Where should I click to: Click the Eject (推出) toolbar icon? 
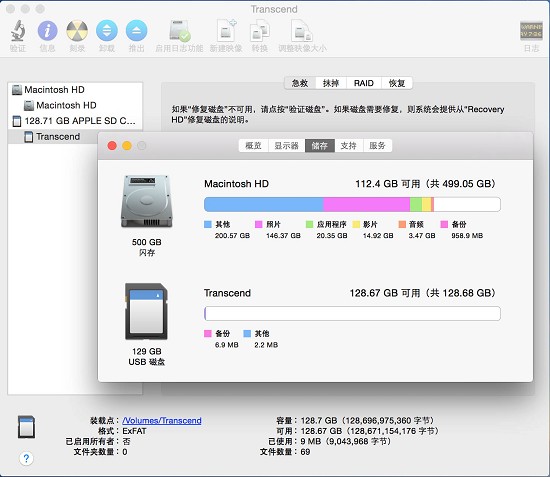click(x=136, y=30)
